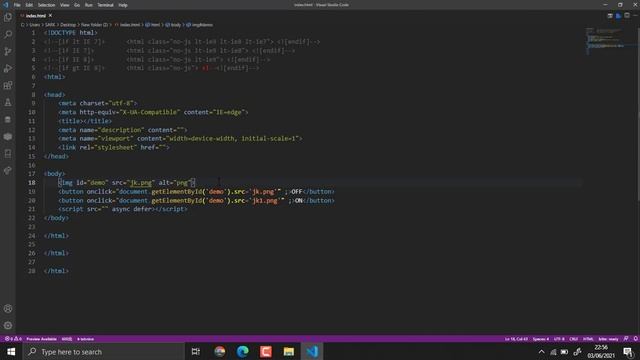Change file encoding via UTF-8
This screenshot has width=640, height=360.
click(559, 339)
